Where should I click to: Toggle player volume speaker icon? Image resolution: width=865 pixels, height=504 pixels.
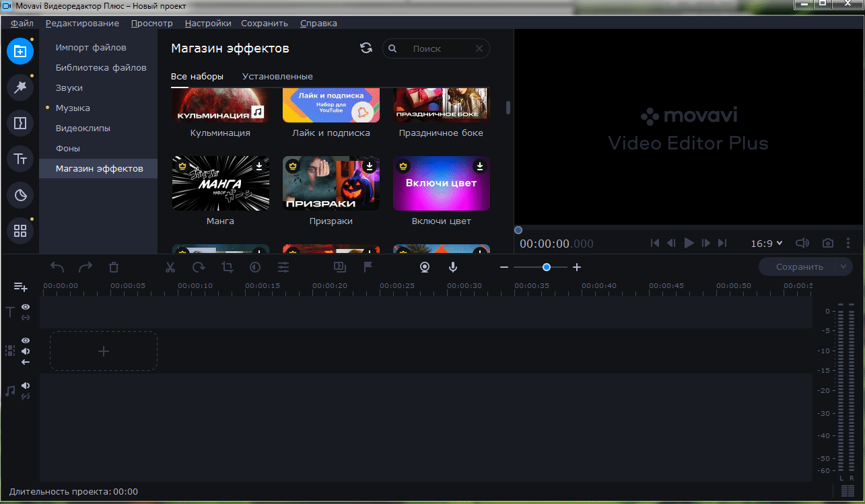coord(802,243)
